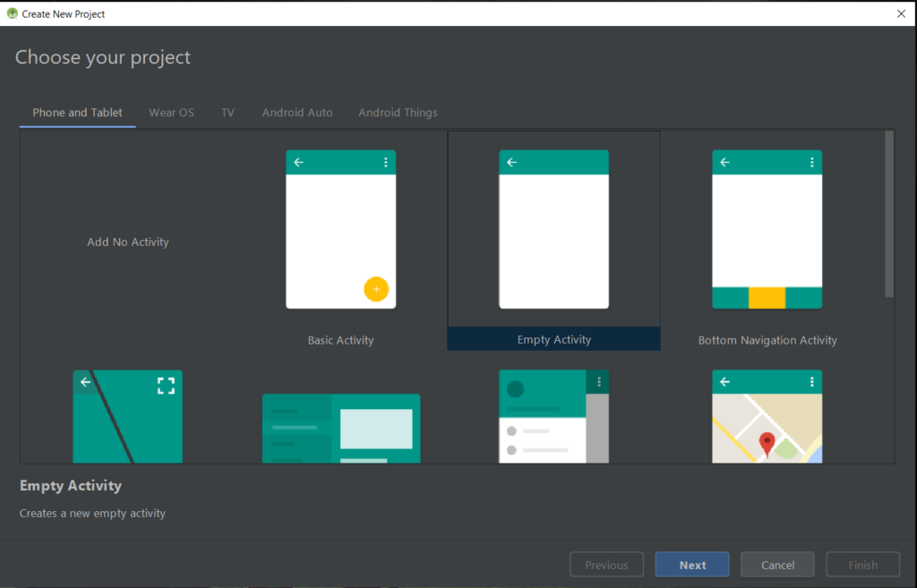Click the Previous button

click(x=606, y=565)
